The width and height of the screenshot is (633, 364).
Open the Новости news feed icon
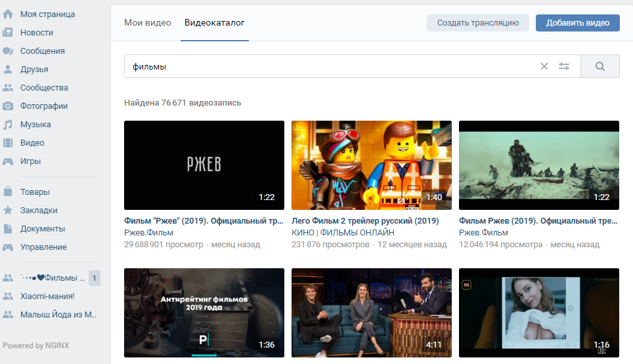click(8, 32)
